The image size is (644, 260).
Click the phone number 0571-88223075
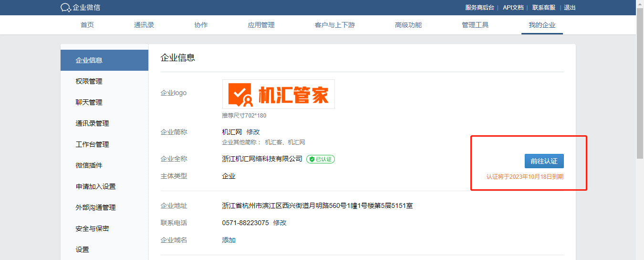[x=246, y=223]
